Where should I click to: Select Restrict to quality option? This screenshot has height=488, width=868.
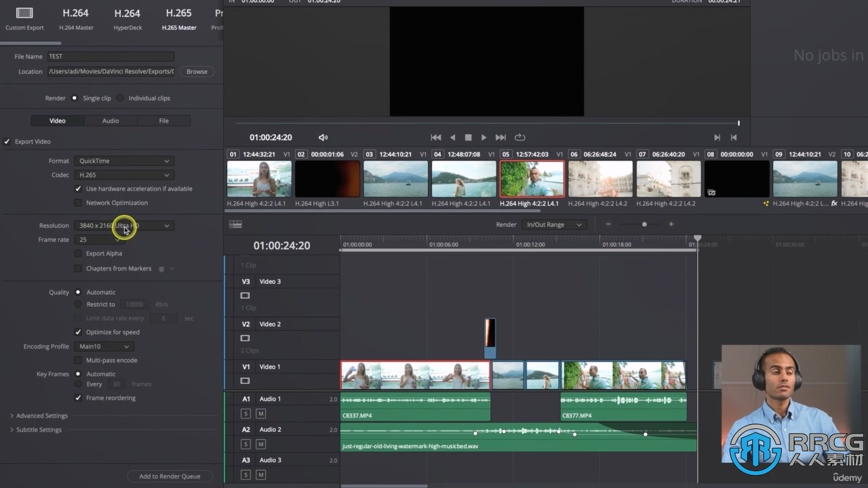tap(78, 304)
